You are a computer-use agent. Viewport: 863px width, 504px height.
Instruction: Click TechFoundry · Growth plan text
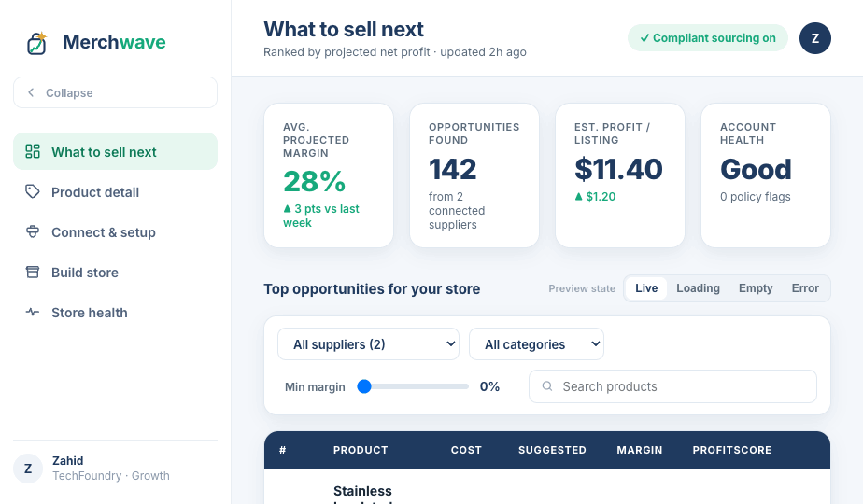110,475
